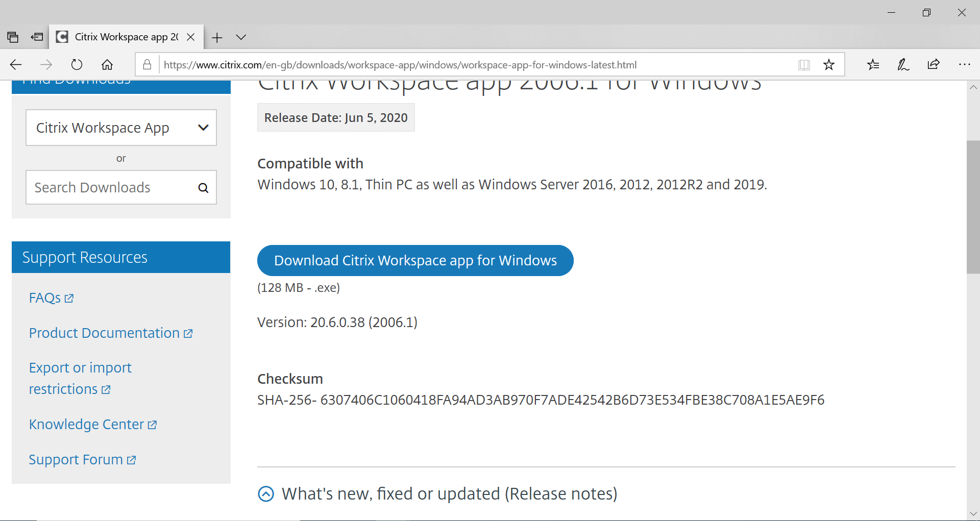This screenshot has height=521, width=980.
Task: Open browser settings and more menu
Action: coord(964,65)
